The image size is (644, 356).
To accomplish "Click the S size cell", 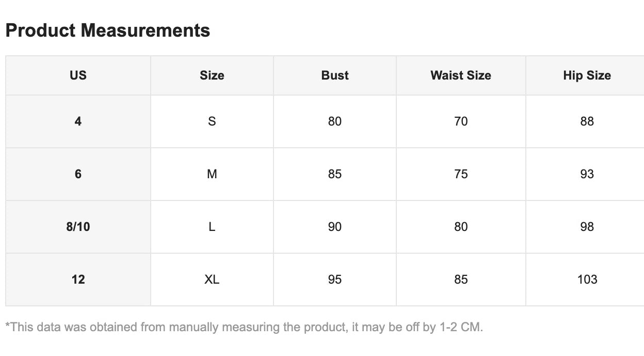I will (212, 121).
